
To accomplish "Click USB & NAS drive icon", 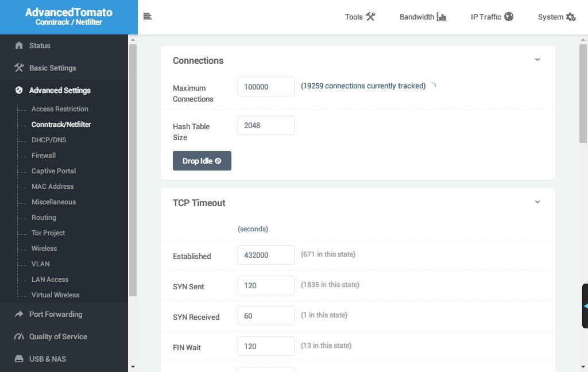I will [x=19, y=359].
